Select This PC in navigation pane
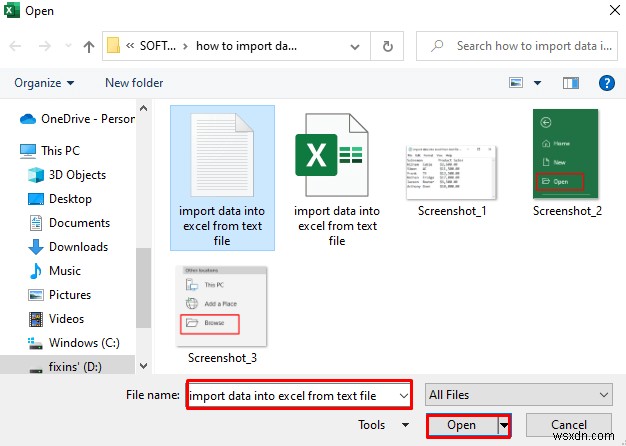 (50, 151)
